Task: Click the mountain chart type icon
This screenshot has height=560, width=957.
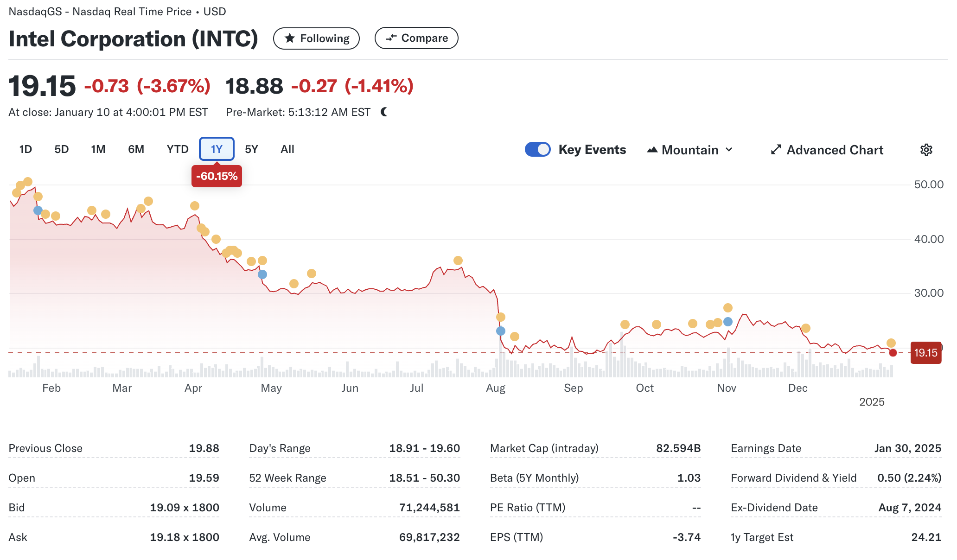Action: [652, 150]
